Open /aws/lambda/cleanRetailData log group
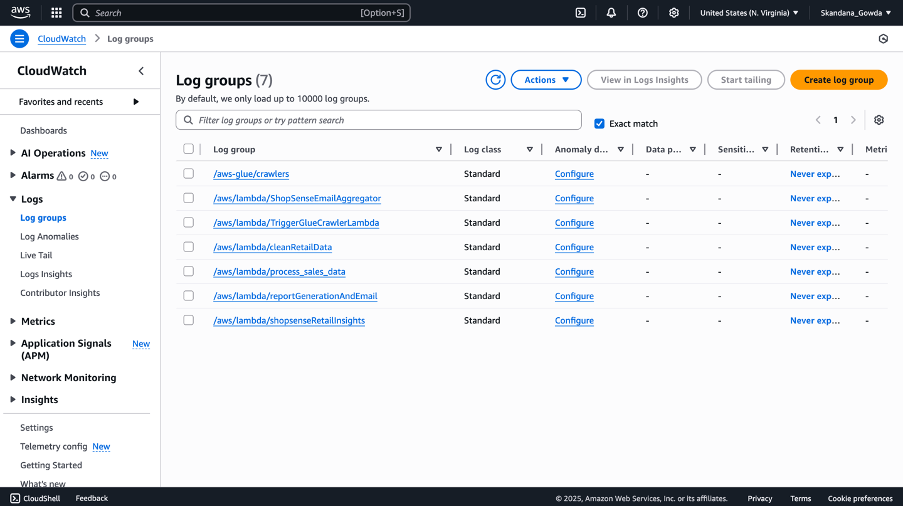The image size is (904, 506). [273, 247]
